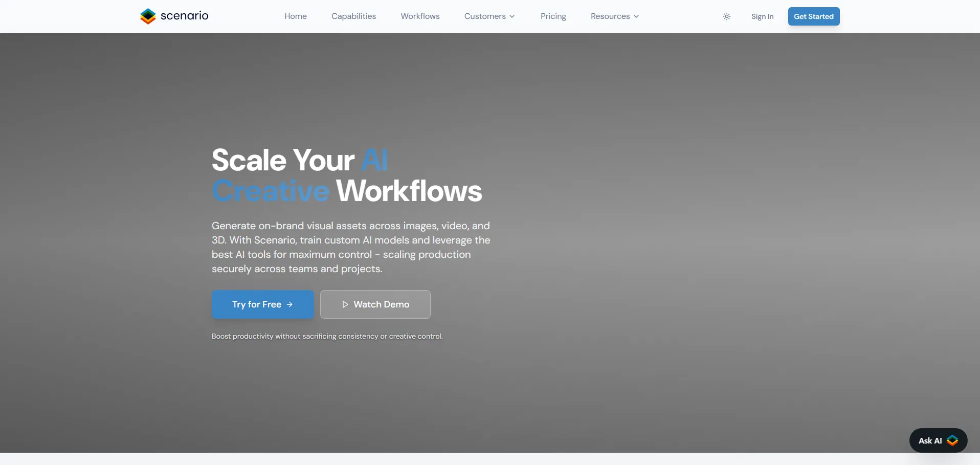Click the colorful logo icon in Ask AI
Viewport: 980px width, 465px height.
point(952,440)
